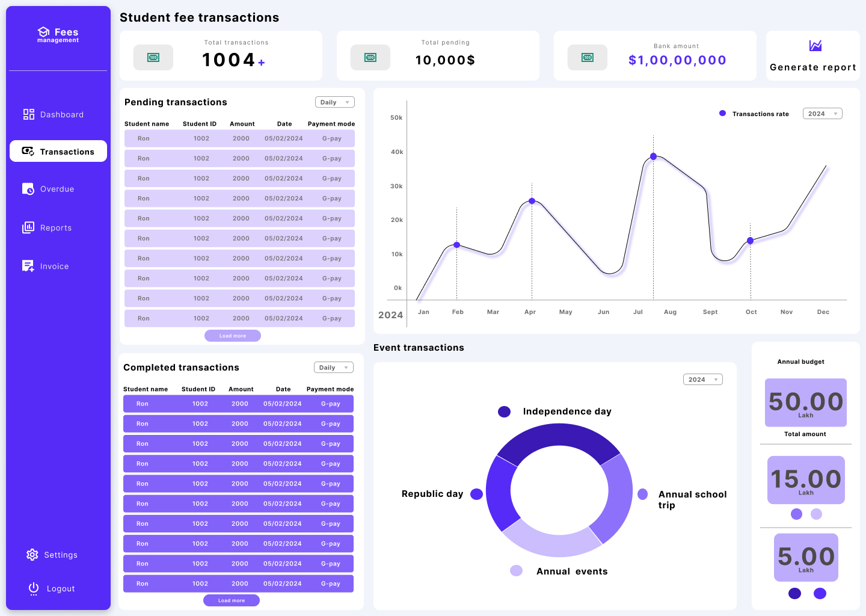Open the Reports section

coord(56,227)
